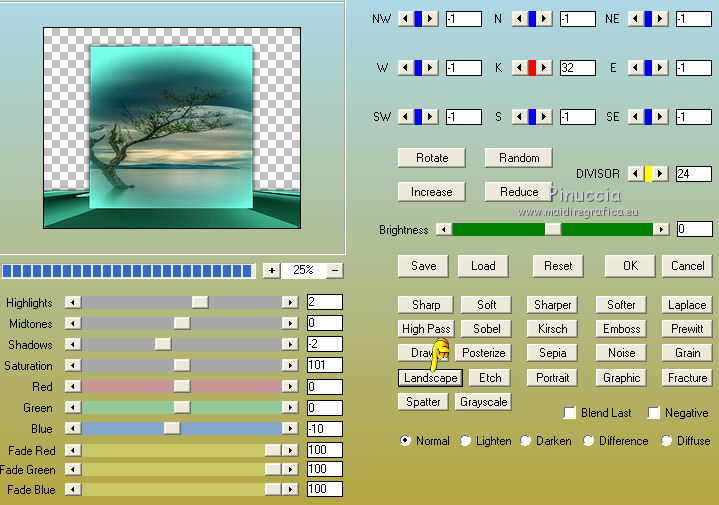Apply the Laplace preset

(x=687, y=305)
